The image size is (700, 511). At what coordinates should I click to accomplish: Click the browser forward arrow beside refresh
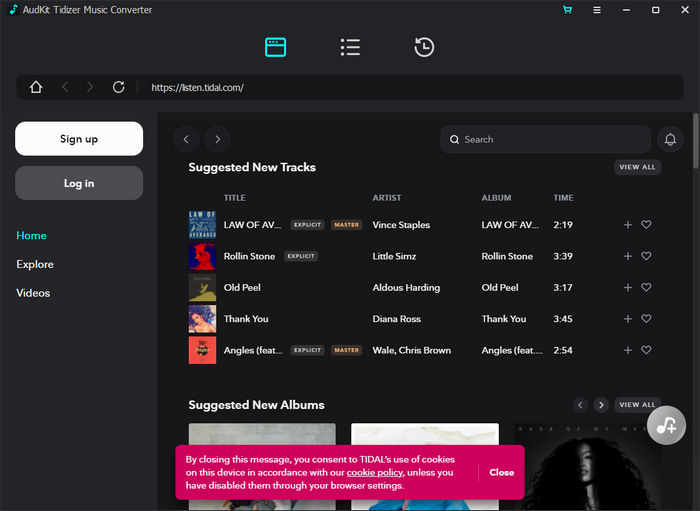pos(90,87)
